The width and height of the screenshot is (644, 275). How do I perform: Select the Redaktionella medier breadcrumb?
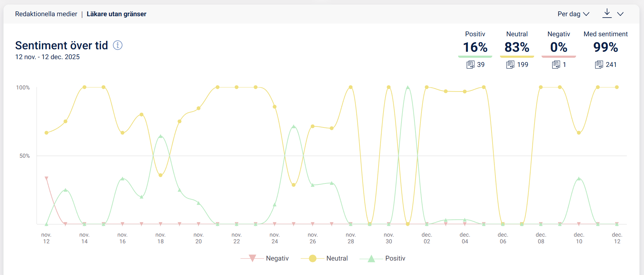(x=46, y=14)
